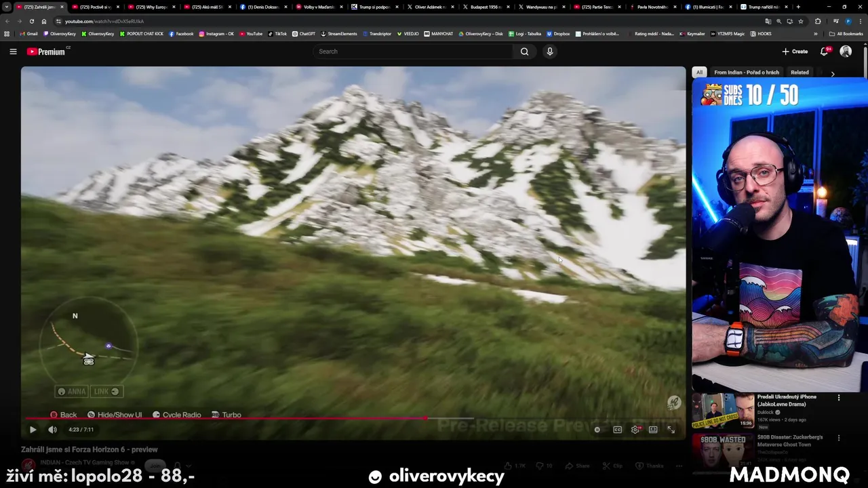Screen dimensions: 868x488
Task: Open the Duklock channel link
Action: pos(766,412)
